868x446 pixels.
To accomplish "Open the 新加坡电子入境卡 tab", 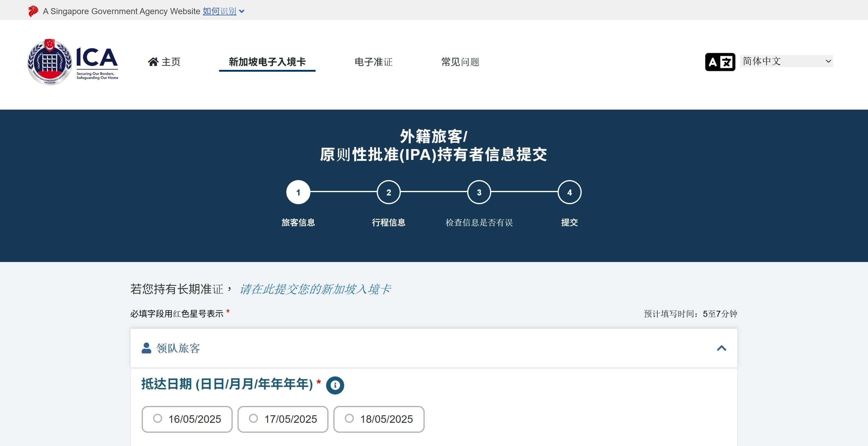I will pos(267,62).
